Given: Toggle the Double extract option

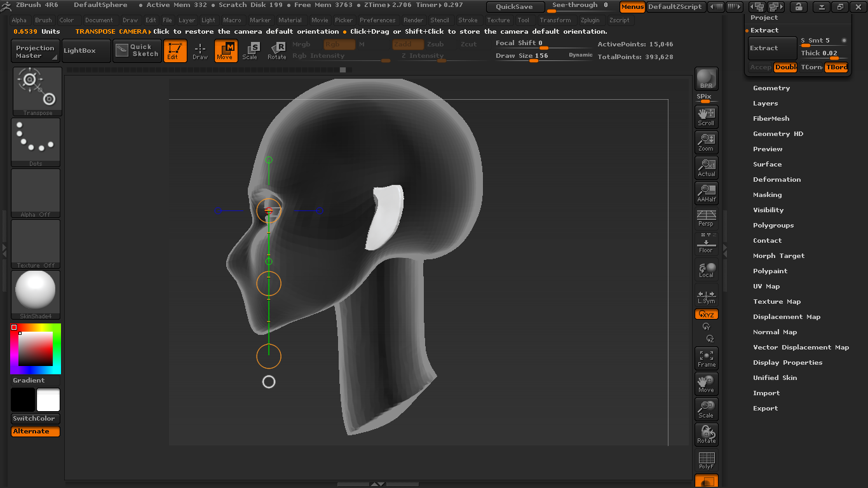Looking at the screenshot, I should [x=785, y=67].
